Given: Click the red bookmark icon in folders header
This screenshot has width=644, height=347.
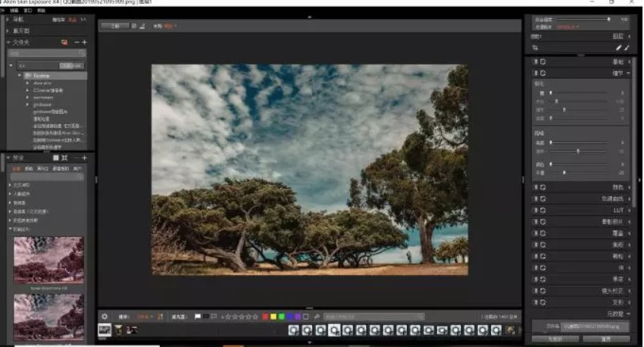Looking at the screenshot, I should 64,42.
